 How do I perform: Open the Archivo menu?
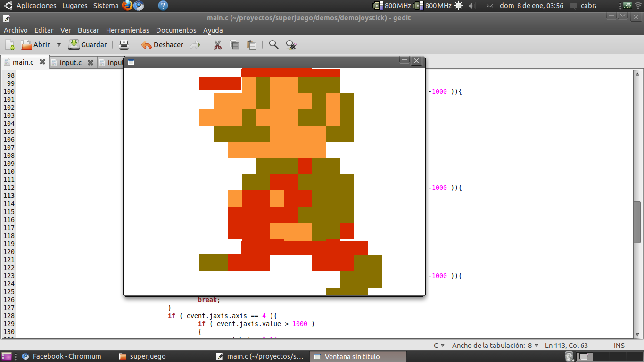pyautogui.click(x=16, y=30)
